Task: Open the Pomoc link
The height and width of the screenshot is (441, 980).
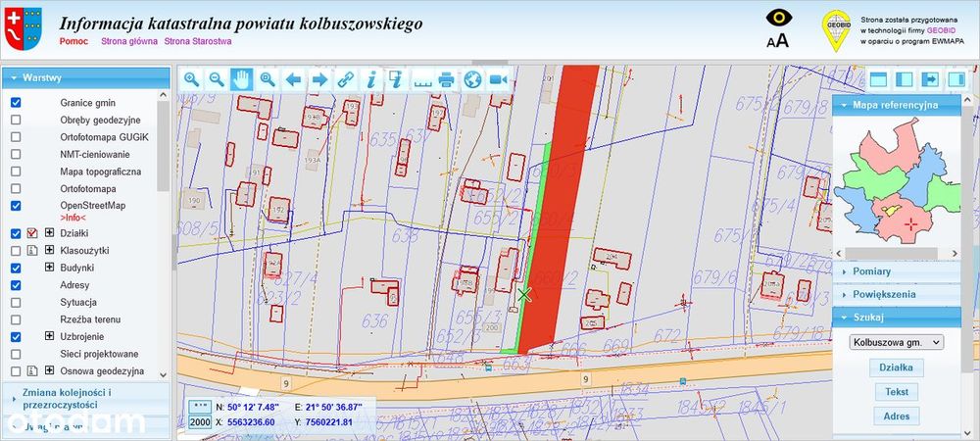Action: click(73, 41)
